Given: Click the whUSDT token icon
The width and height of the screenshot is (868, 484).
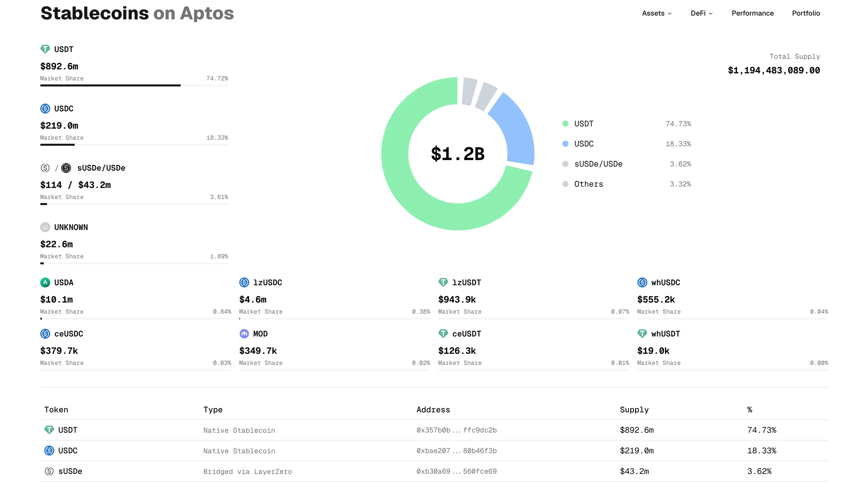Looking at the screenshot, I should point(643,334).
